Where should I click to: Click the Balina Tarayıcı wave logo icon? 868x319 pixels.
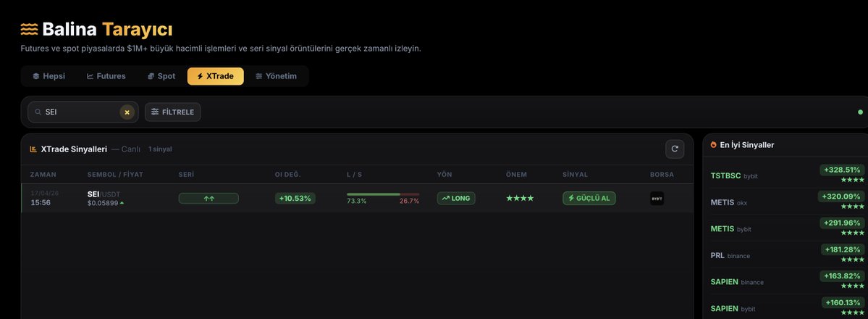(30, 30)
